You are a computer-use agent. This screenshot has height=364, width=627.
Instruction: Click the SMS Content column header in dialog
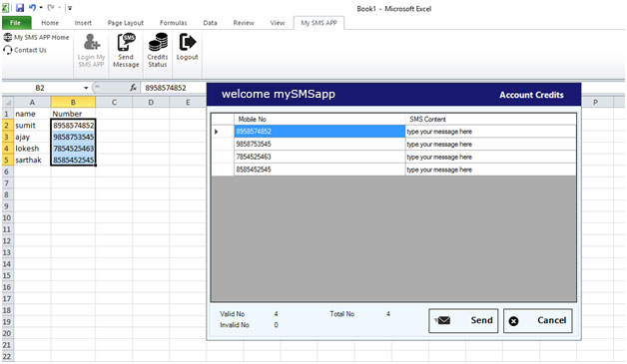pyautogui.click(x=490, y=119)
